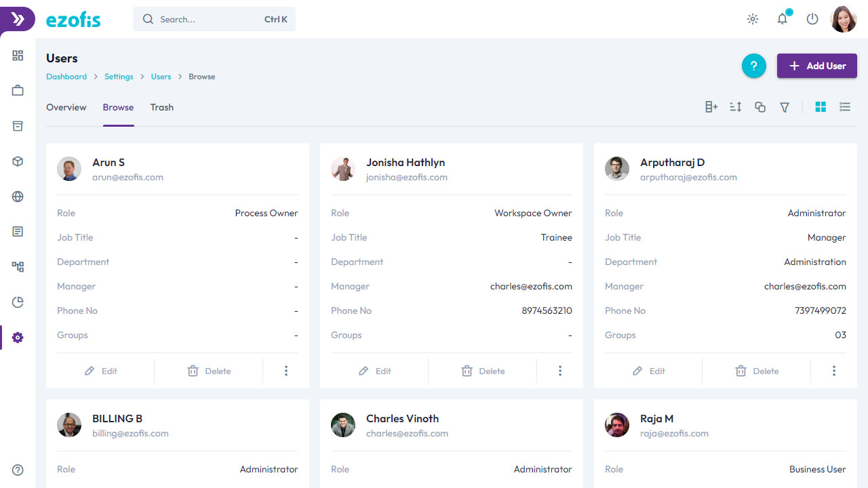
Task: Click the Search input field
Action: point(214,19)
